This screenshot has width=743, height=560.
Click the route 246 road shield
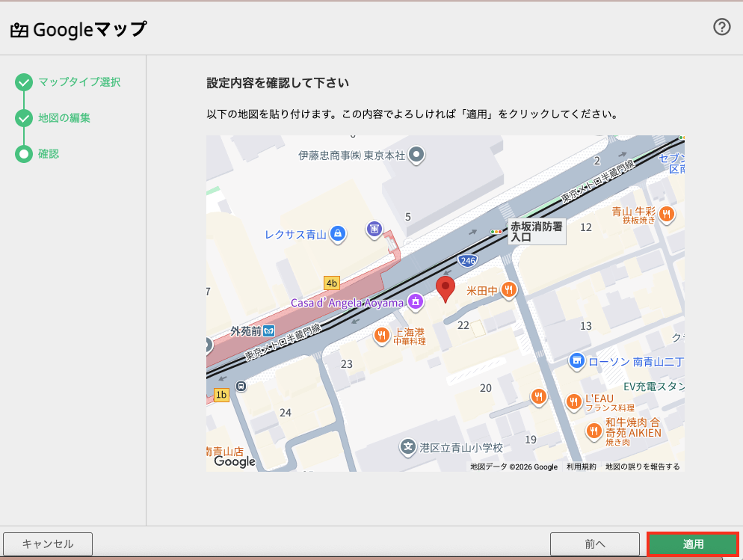[x=468, y=261]
